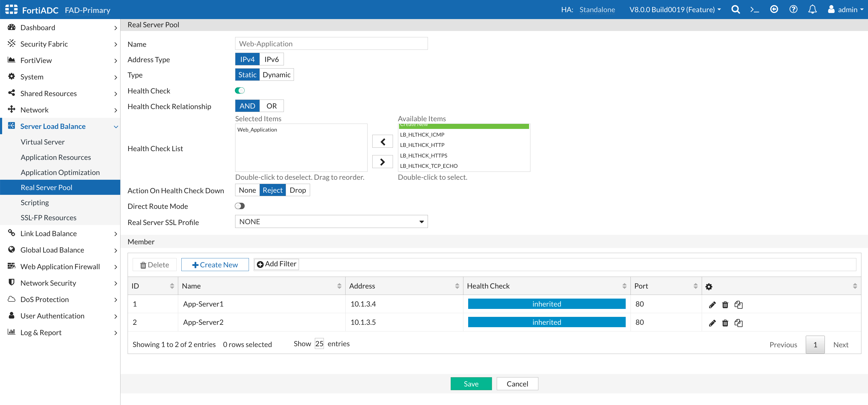Screen dimensions: 868x405
Task: Toggle the Direct Route Mode switch
Action: click(240, 206)
